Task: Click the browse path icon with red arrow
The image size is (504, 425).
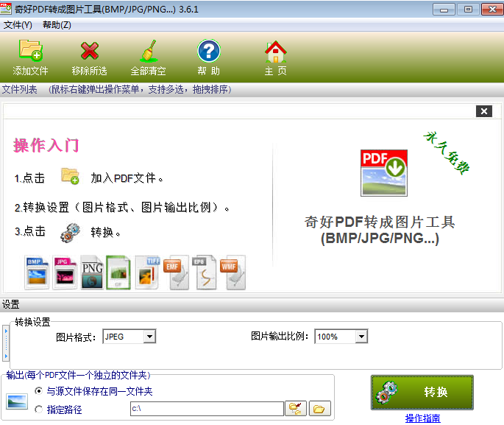Action: click(296, 409)
